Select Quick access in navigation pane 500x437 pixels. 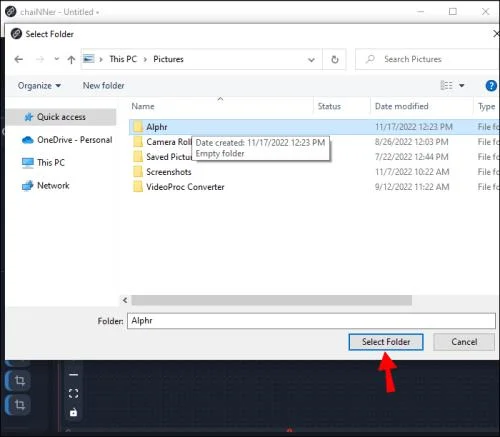(61, 117)
